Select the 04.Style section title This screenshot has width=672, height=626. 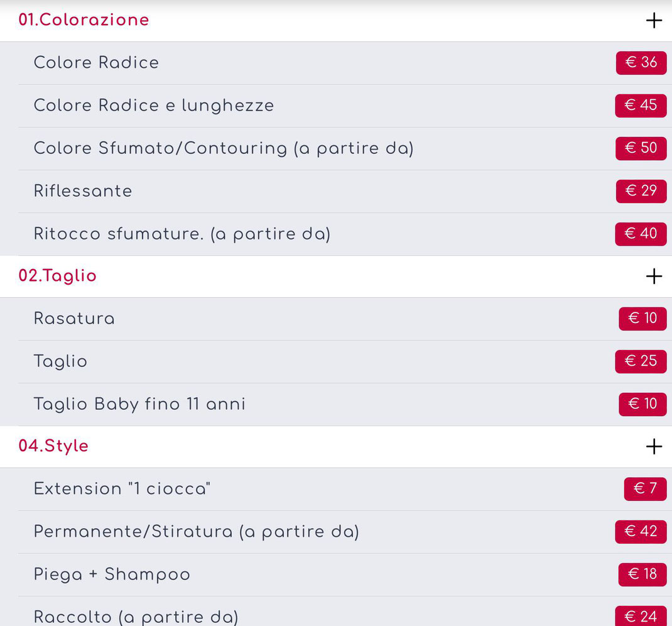53,446
